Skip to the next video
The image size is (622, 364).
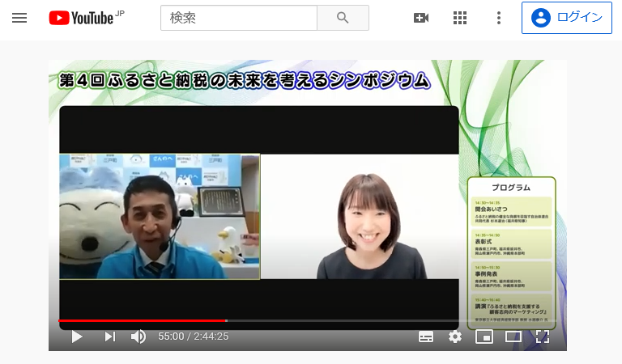(x=110, y=336)
